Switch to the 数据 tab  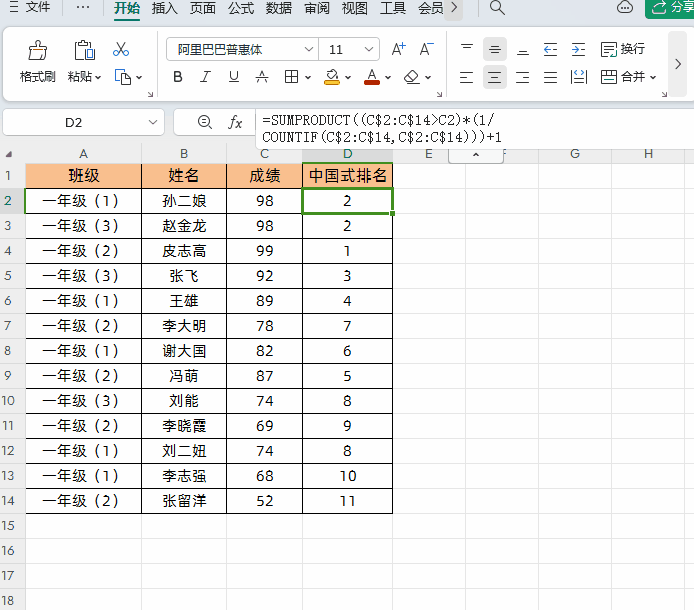coord(279,8)
